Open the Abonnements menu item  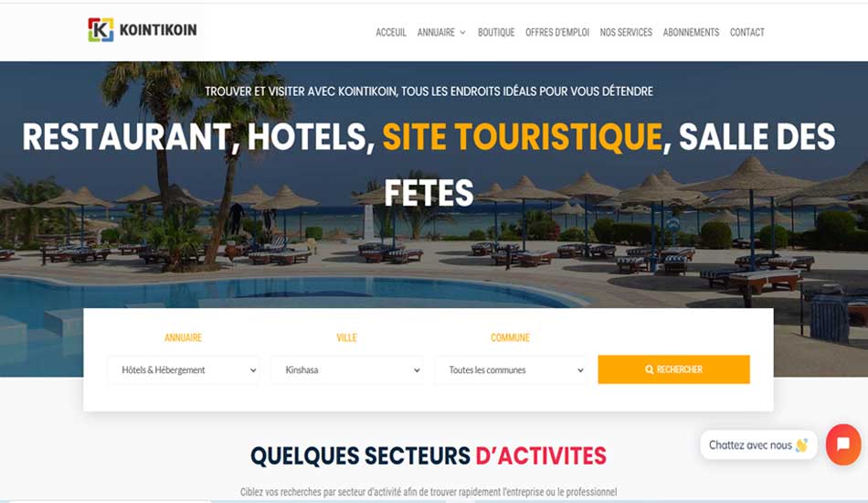[x=691, y=33]
